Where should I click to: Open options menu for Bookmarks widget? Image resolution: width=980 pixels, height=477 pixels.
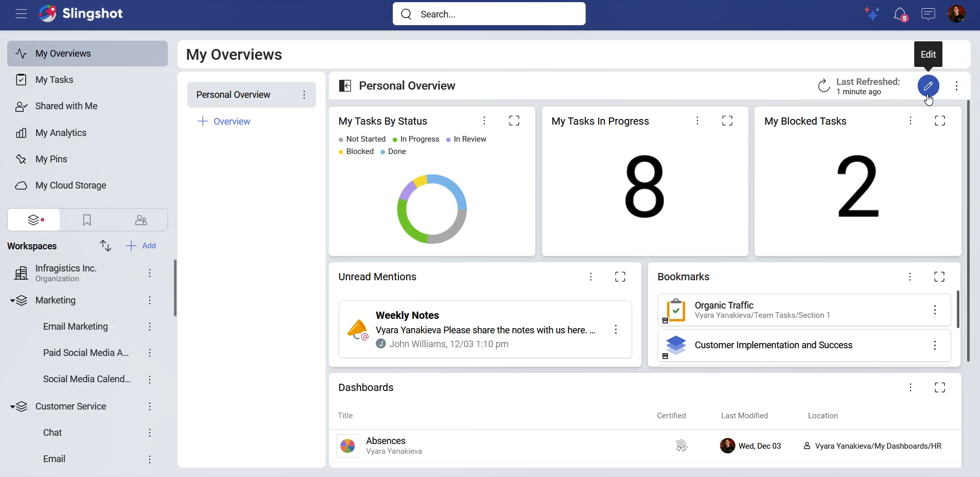(910, 277)
